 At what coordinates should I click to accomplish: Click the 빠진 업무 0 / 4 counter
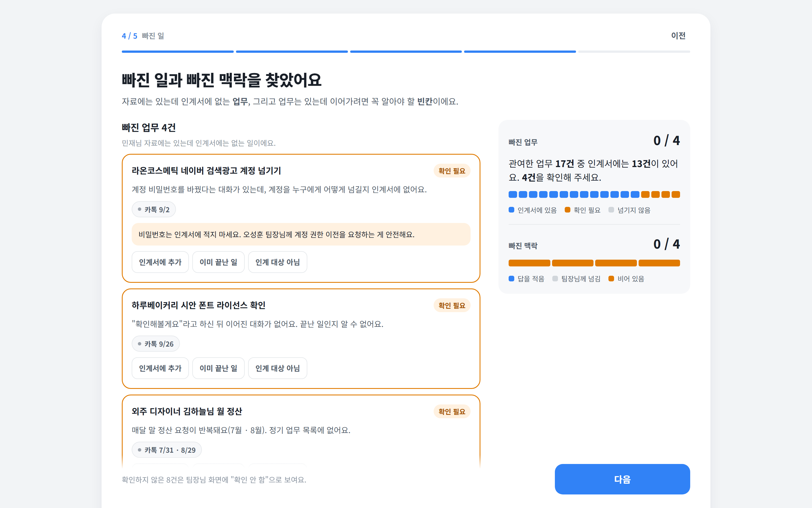[667, 141]
